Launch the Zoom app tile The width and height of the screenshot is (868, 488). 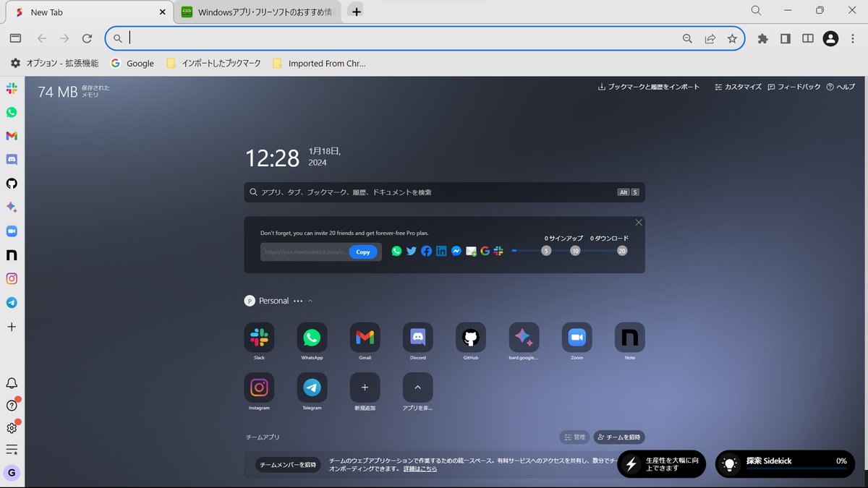[x=576, y=337]
